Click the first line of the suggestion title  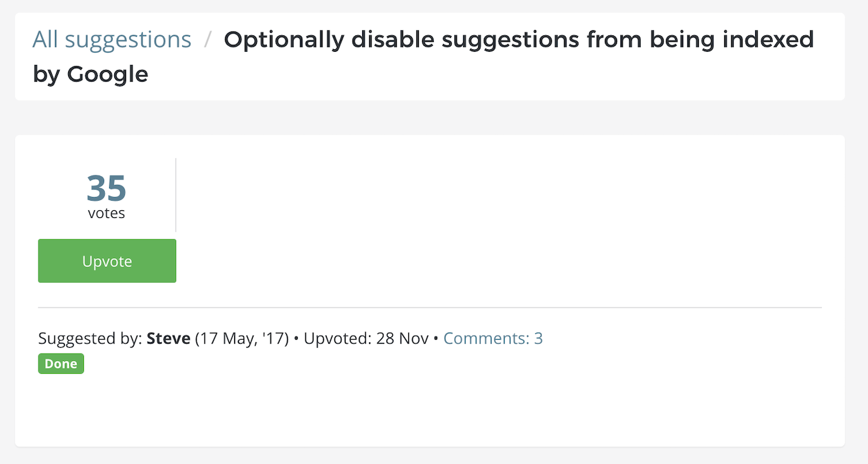click(x=519, y=40)
